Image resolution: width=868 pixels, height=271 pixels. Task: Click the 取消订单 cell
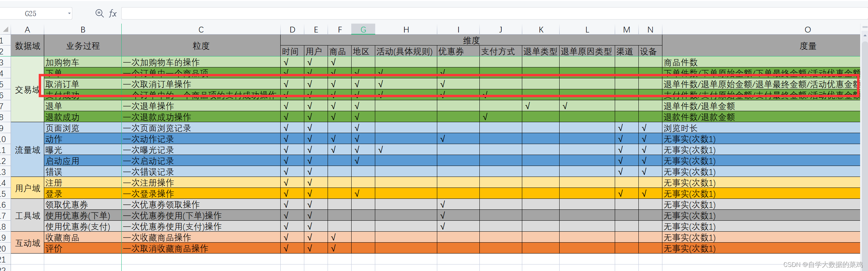[x=83, y=84]
